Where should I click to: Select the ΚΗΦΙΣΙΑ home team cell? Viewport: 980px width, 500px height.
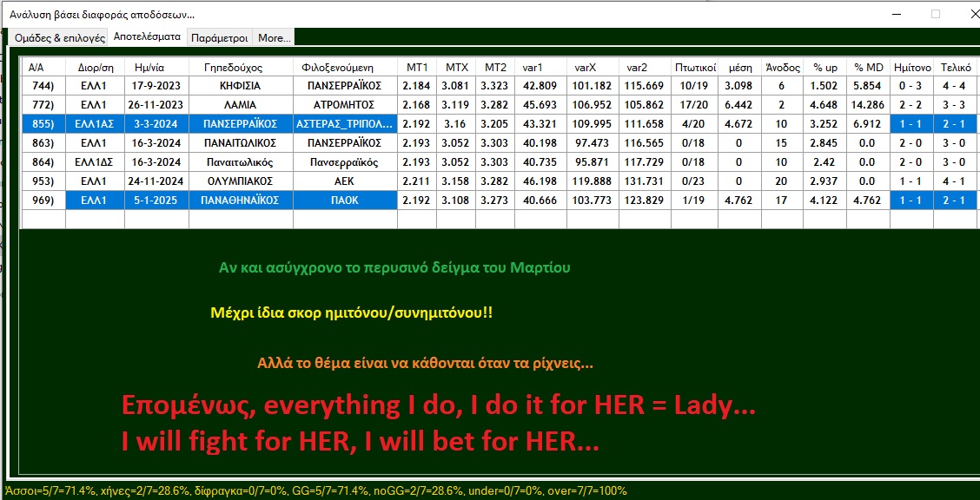tap(240, 86)
